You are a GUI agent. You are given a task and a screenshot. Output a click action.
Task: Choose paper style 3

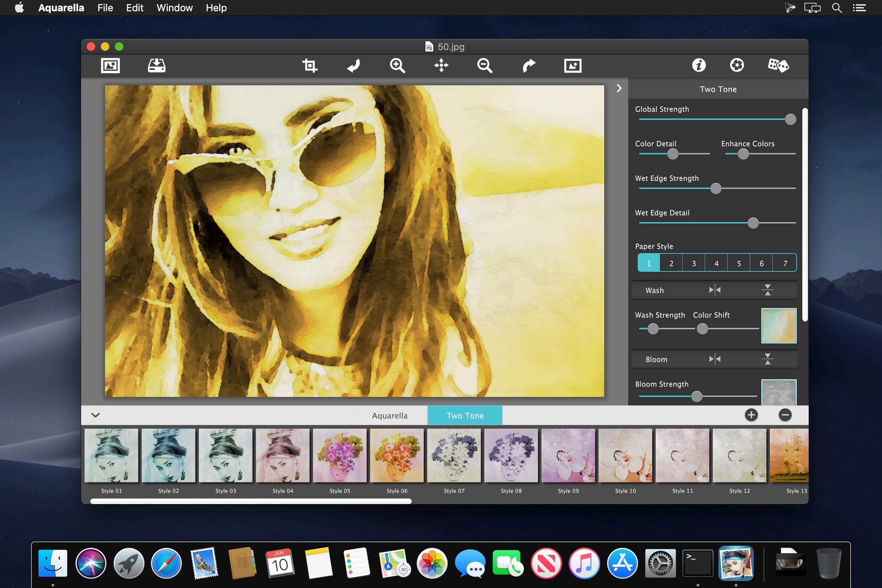click(694, 263)
